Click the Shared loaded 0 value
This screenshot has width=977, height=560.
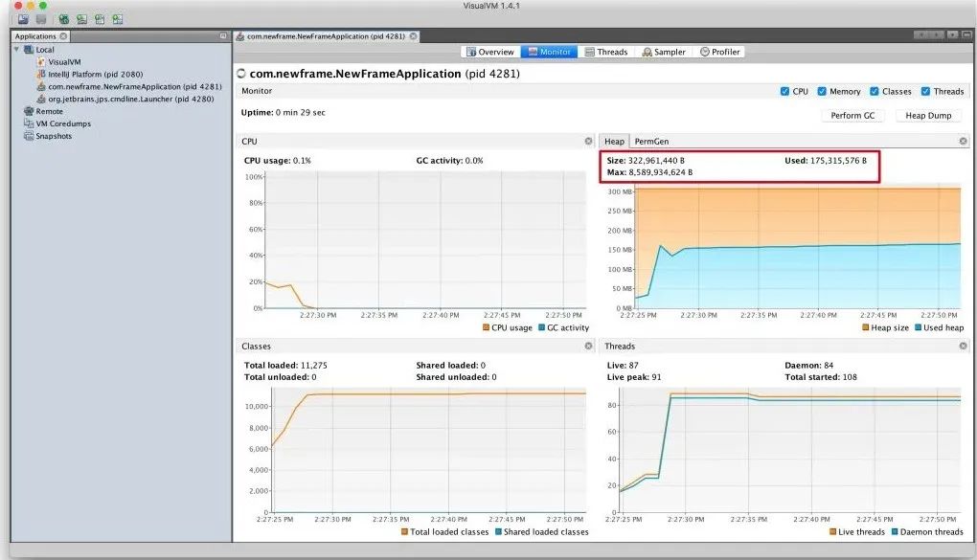click(x=483, y=366)
